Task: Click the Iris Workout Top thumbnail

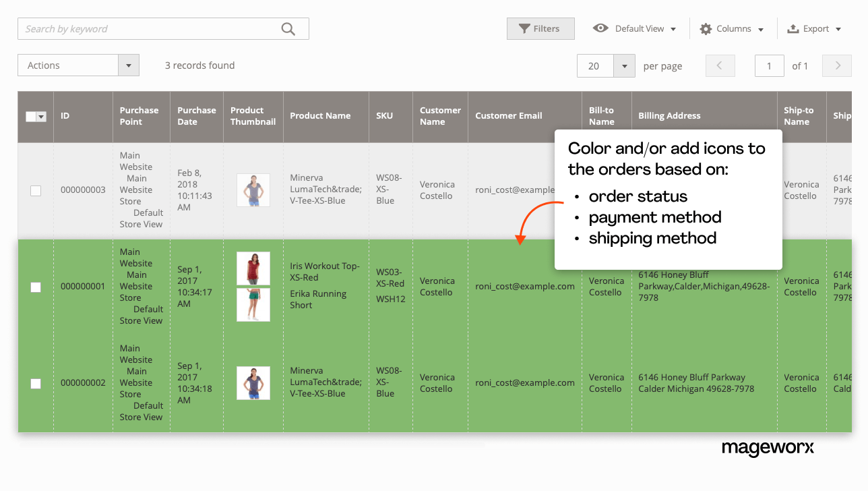Action: tap(253, 268)
